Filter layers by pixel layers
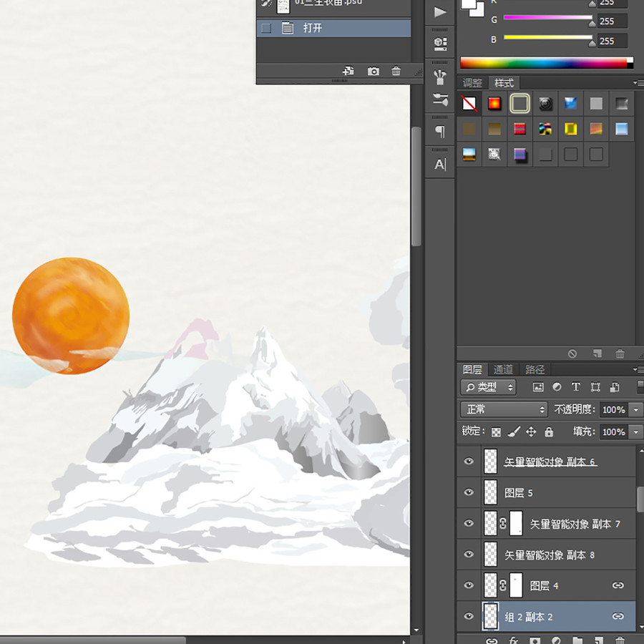This screenshot has width=644, height=644. point(538,387)
